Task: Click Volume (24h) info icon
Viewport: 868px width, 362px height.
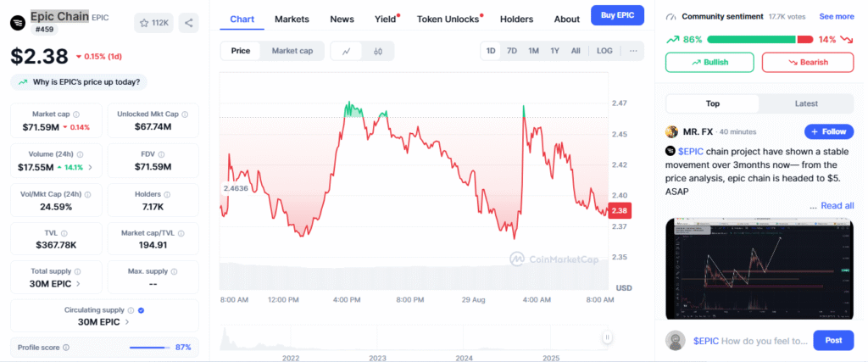Action: click(x=81, y=154)
